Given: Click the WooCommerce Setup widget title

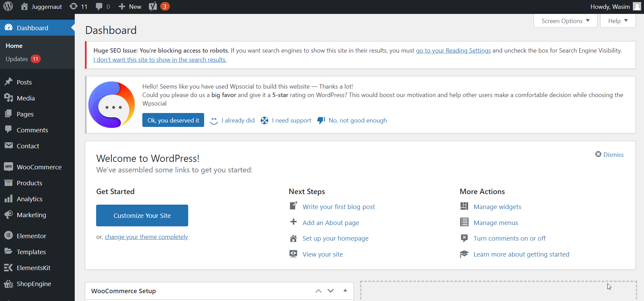Looking at the screenshot, I should click(124, 291).
